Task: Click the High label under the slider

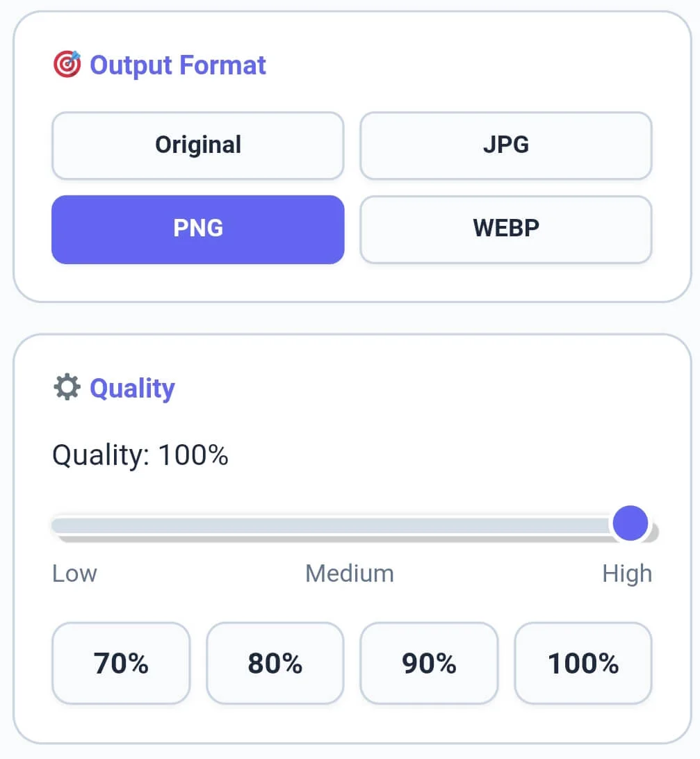Action: click(x=627, y=573)
